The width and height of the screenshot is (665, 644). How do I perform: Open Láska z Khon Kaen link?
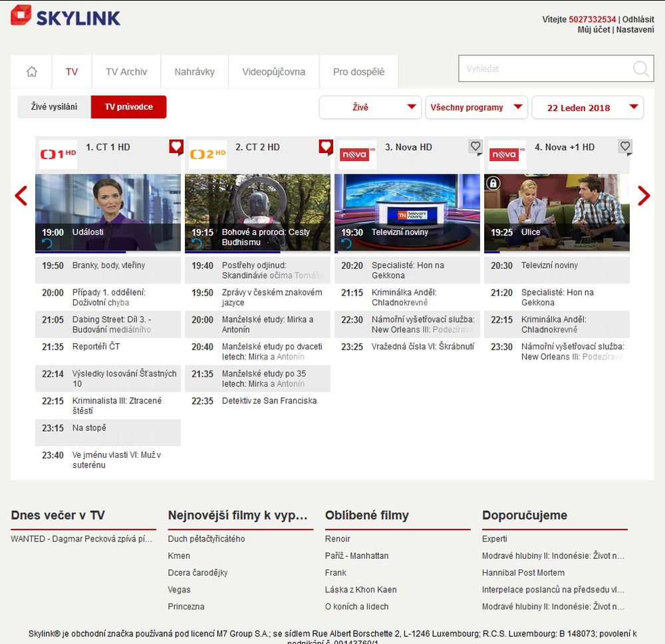361,589
